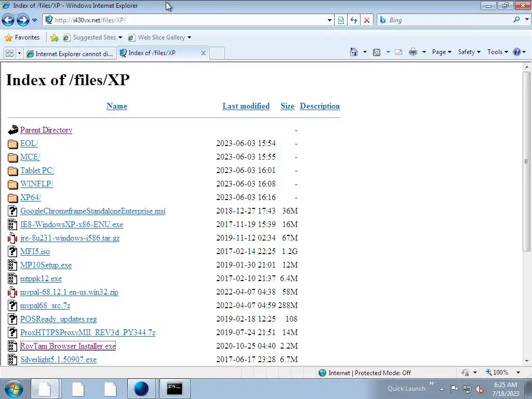Viewport: 532px width, 399px height.
Task: Toggle the Compatibility View icon
Action: [x=341, y=20]
